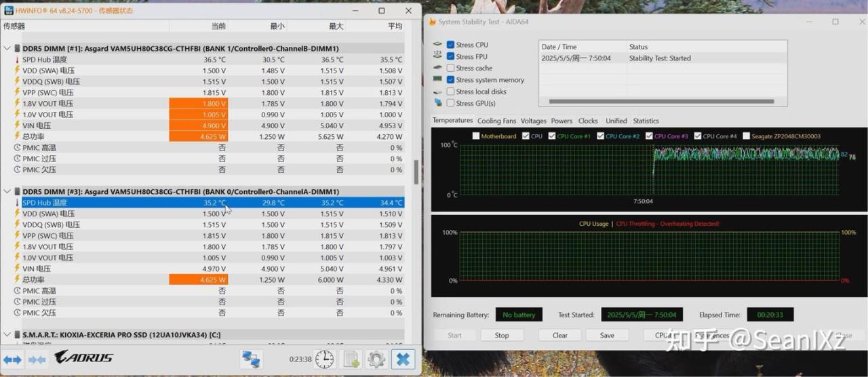Switch to the Voltages tab

pyautogui.click(x=533, y=121)
